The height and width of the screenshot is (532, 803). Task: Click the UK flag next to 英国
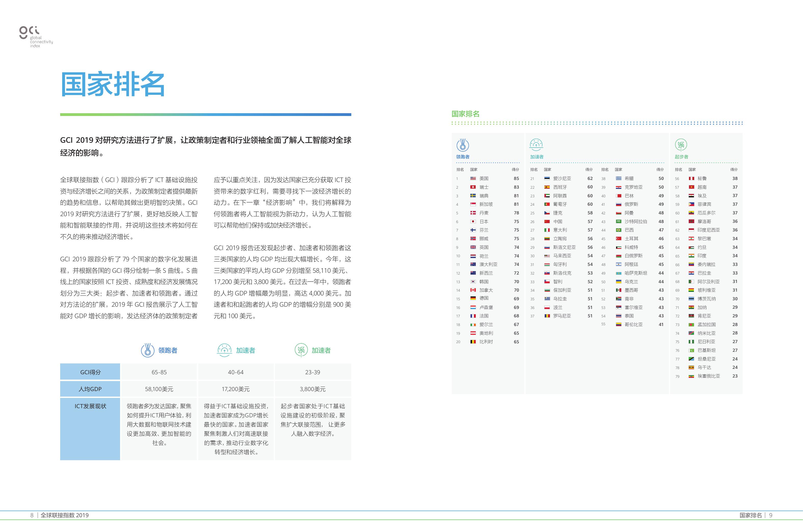(473, 247)
